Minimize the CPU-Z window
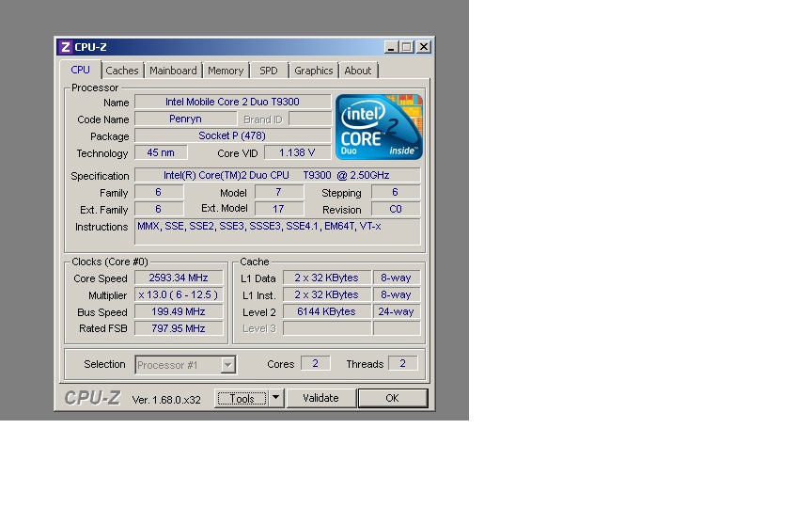812x508 pixels. coord(391,47)
